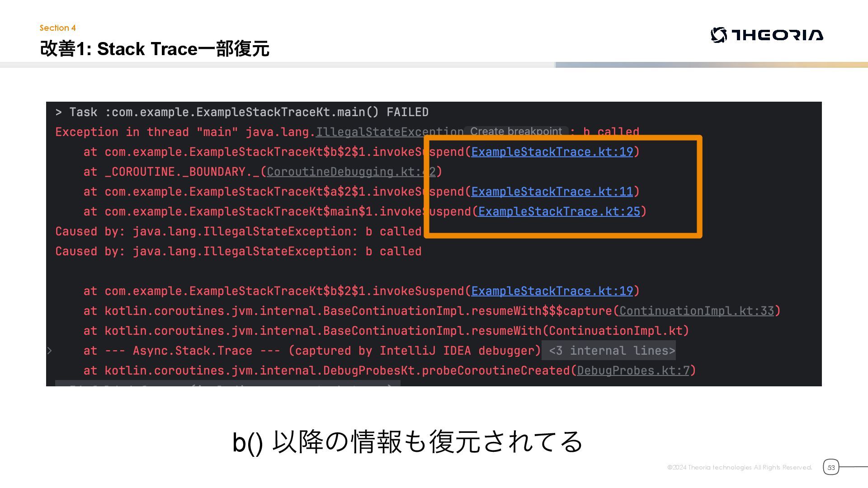Click the partially hidden folded line at bottom
Image resolution: width=868 pixels, height=488 pixels.
pyautogui.click(x=227, y=384)
